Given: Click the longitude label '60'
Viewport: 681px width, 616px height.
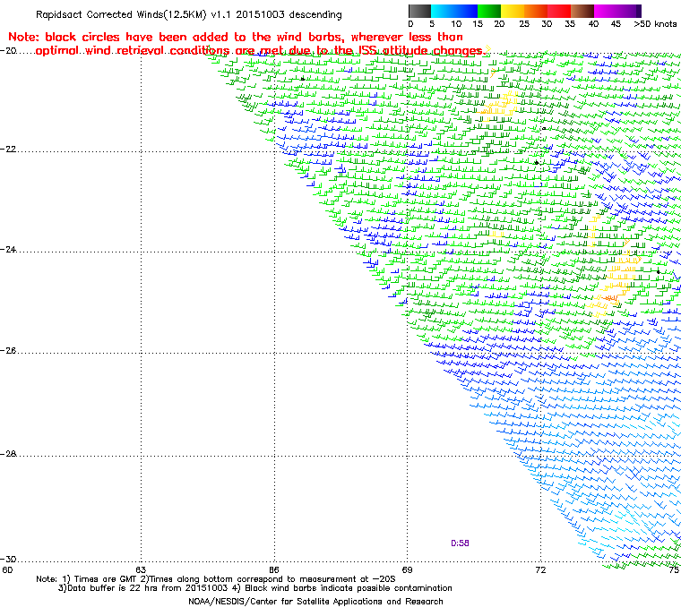Looking at the screenshot, I should 7,569.
